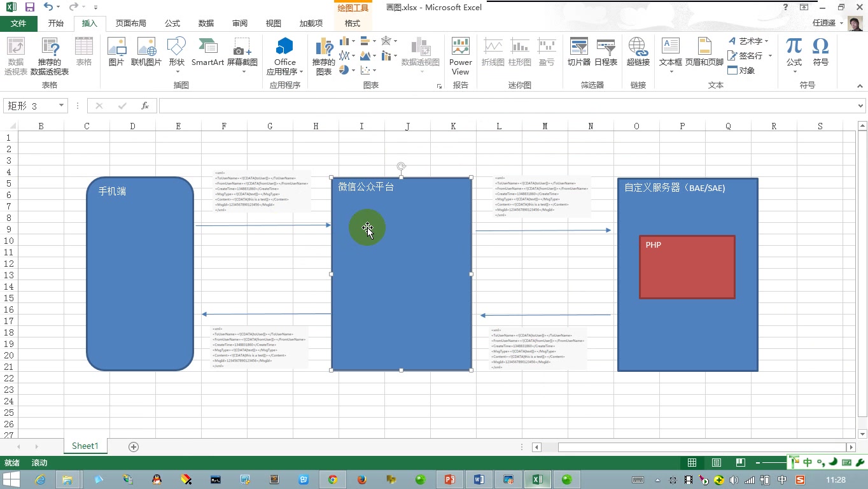Switch to the View (视图) tab
Screen dimensions: 868x489
tap(274, 23)
